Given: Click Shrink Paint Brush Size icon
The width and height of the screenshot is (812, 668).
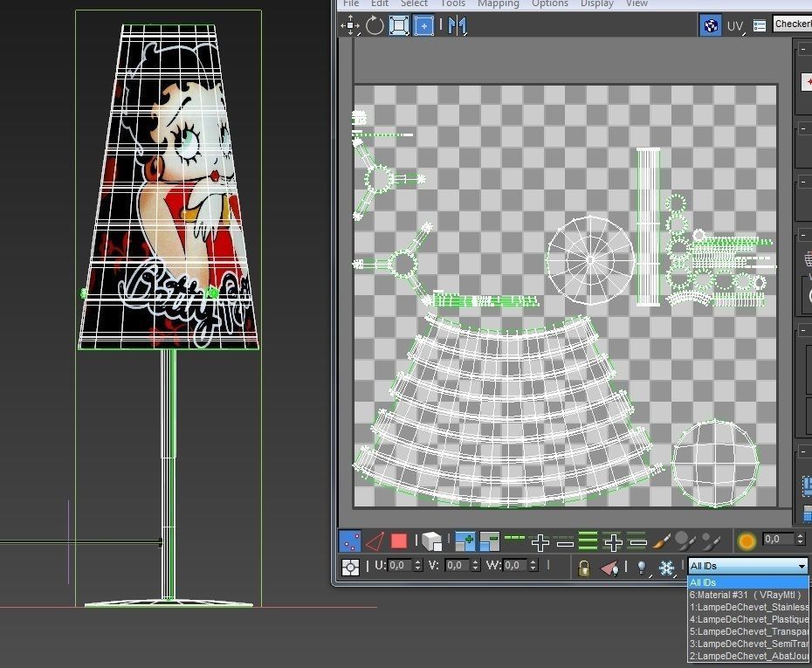Looking at the screenshot, I should (x=711, y=541).
